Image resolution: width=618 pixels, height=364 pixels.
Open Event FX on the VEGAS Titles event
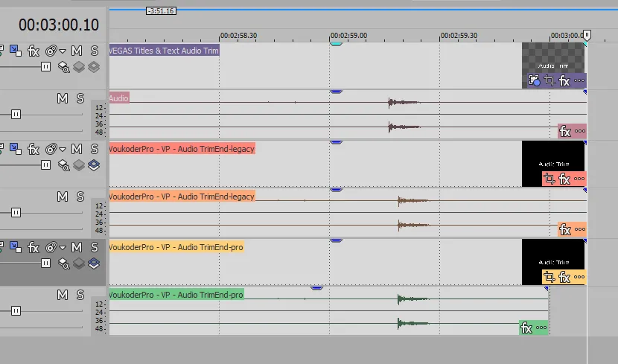(x=564, y=81)
